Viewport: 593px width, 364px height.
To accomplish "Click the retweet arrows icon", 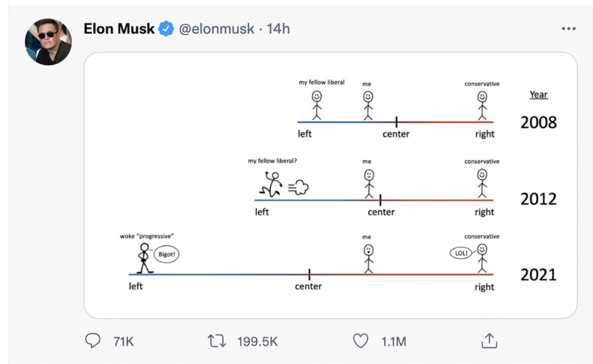I will click(x=217, y=341).
